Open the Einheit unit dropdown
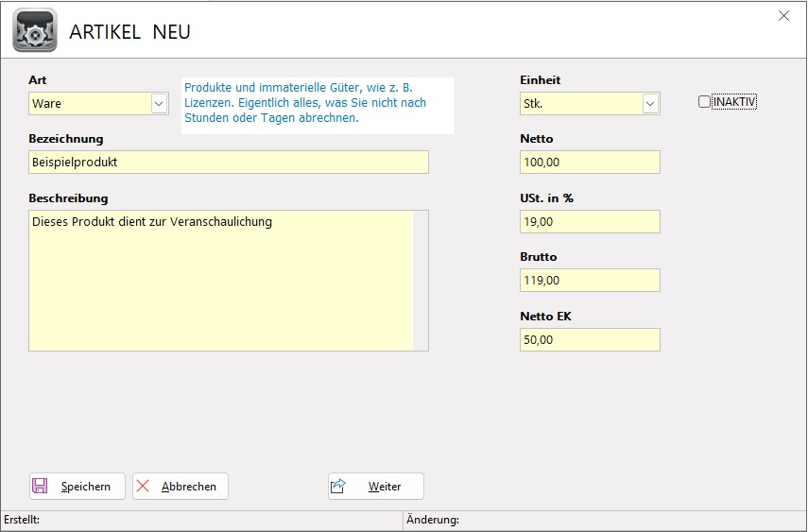The height and width of the screenshot is (532, 808). click(650, 103)
